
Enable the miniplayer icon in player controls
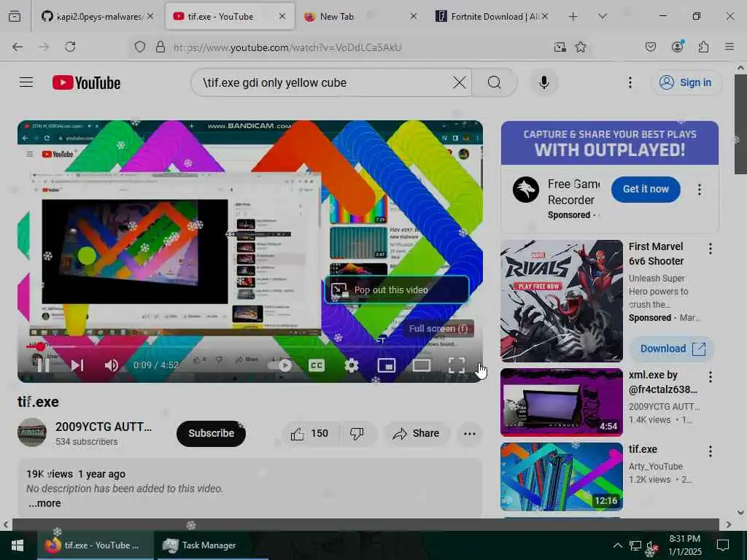tap(387, 365)
